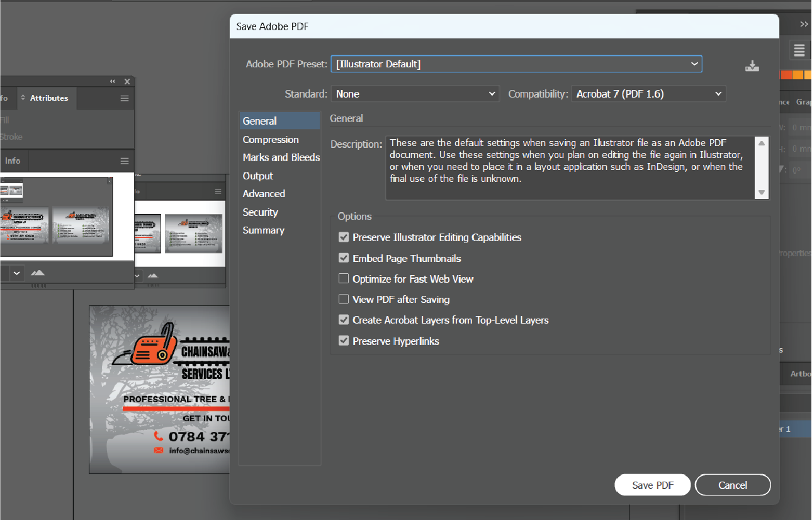
Task: Collapse the floating panel with double-arrow icon
Action: click(x=113, y=81)
